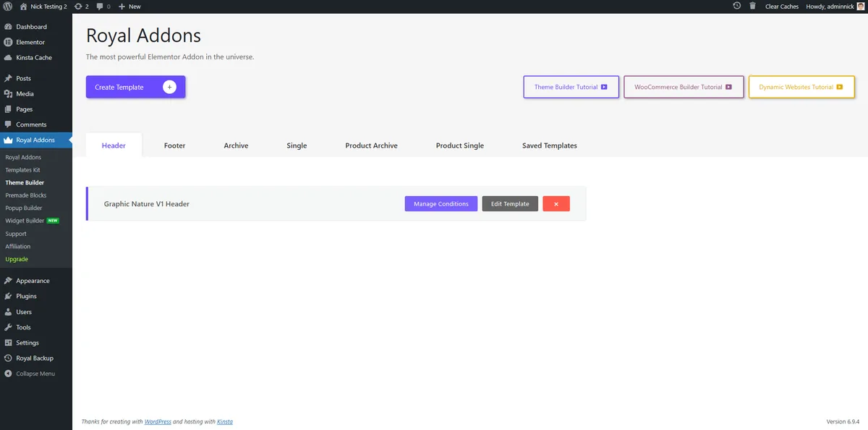Switch to the Header tab
The width and height of the screenshot is (868, 430).
click(114, 146)
